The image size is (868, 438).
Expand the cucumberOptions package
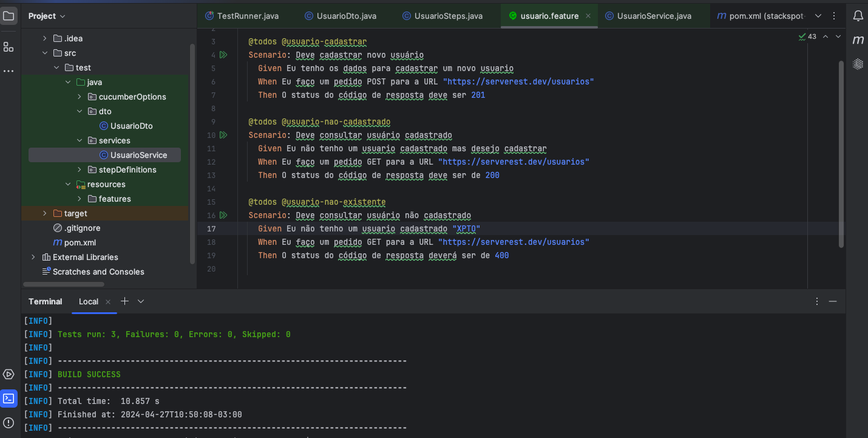[79, 97]
